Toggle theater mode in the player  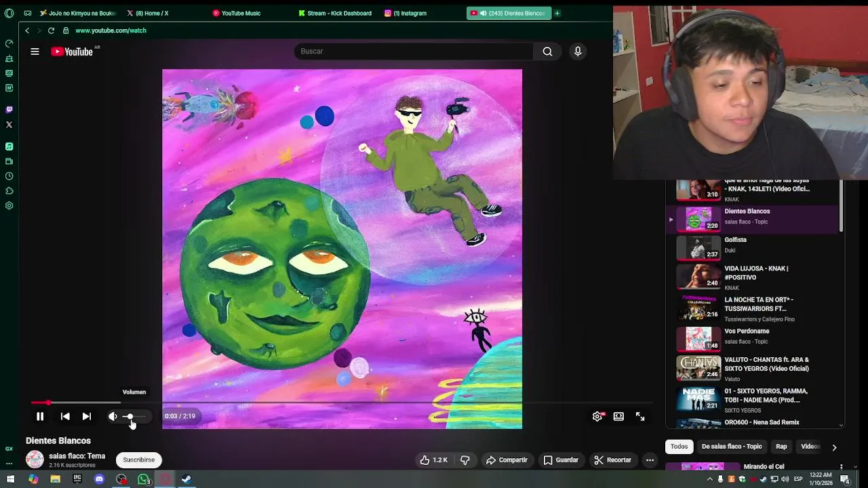[618, 417]
